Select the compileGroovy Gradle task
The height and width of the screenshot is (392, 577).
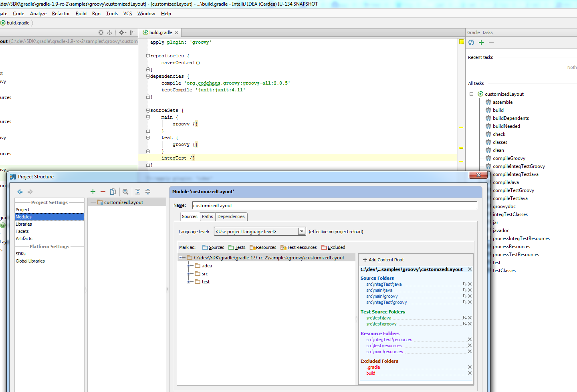pyautogui.click(x=509, y=158)
